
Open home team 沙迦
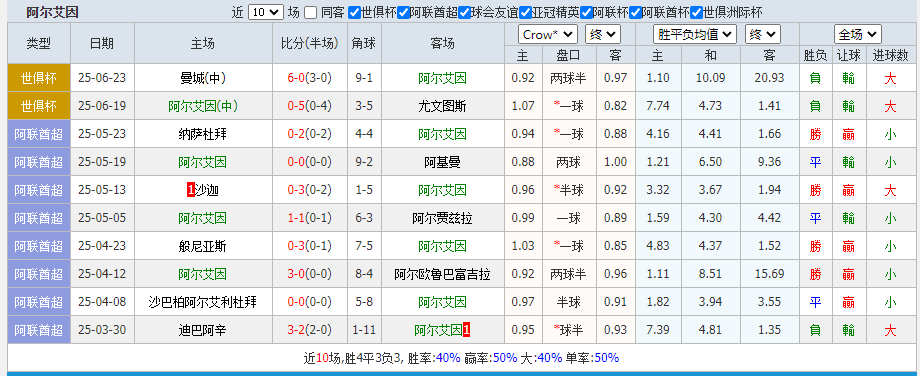tap(207, 190)
